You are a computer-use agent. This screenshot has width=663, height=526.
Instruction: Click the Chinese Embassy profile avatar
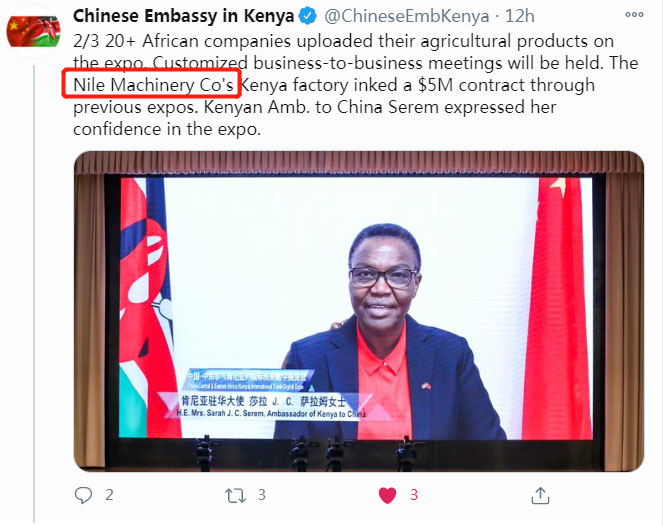[33, 31]
